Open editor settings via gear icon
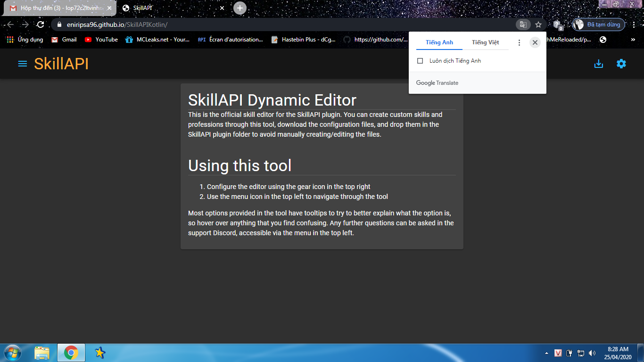644x362 pixels. [x=621, y=64]
